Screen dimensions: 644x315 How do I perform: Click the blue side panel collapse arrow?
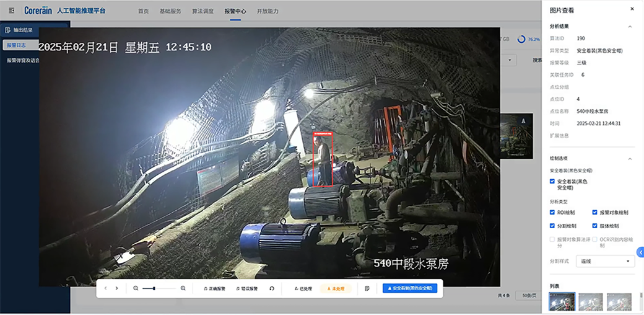[x=640, y=252]
